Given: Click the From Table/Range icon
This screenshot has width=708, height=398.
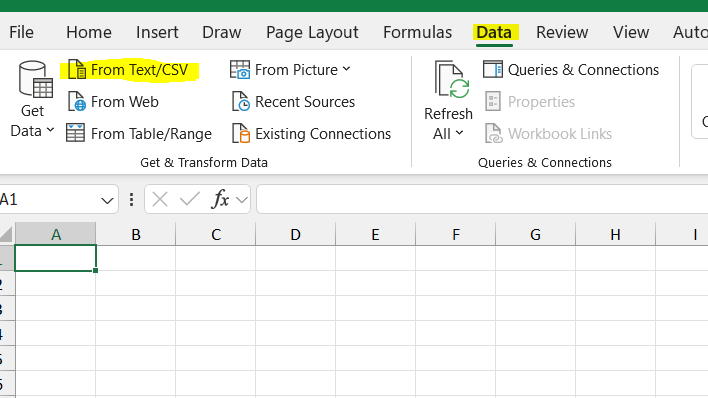Looking at the screenshot, I should coord(75,133).
